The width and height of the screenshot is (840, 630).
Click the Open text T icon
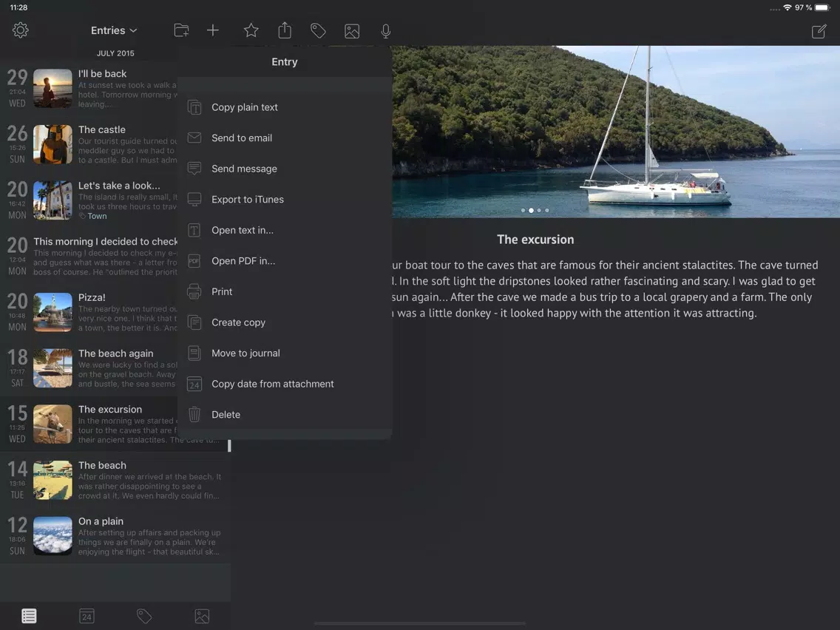(x=194, y=231)
